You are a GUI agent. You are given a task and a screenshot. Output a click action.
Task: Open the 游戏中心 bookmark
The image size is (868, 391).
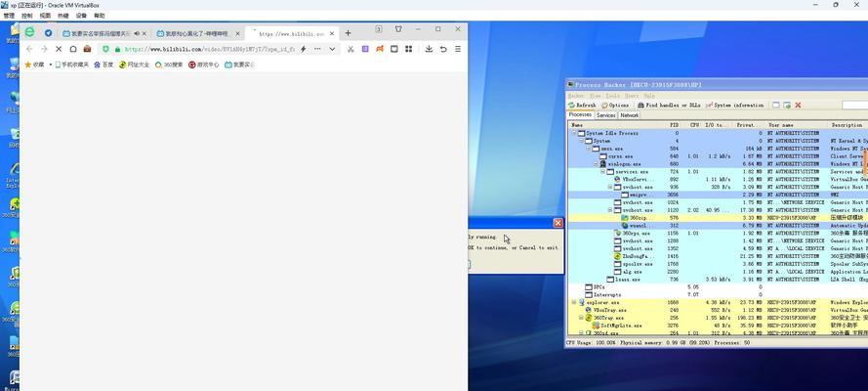[x=203, y=65]
